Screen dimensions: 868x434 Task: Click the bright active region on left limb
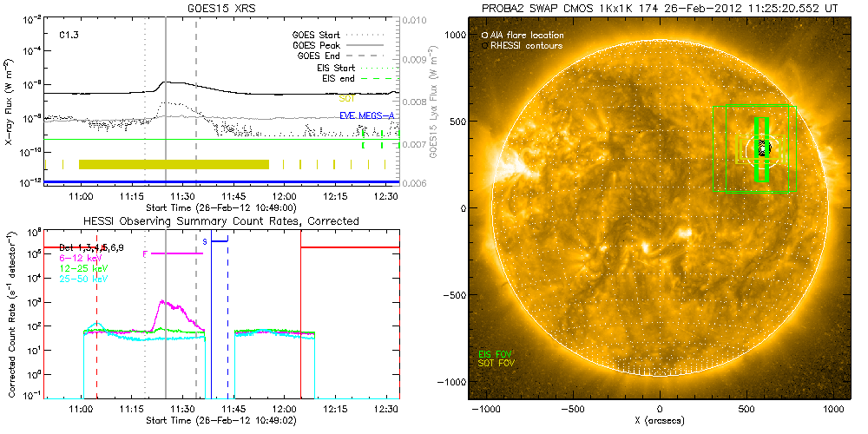coord(506,162)
